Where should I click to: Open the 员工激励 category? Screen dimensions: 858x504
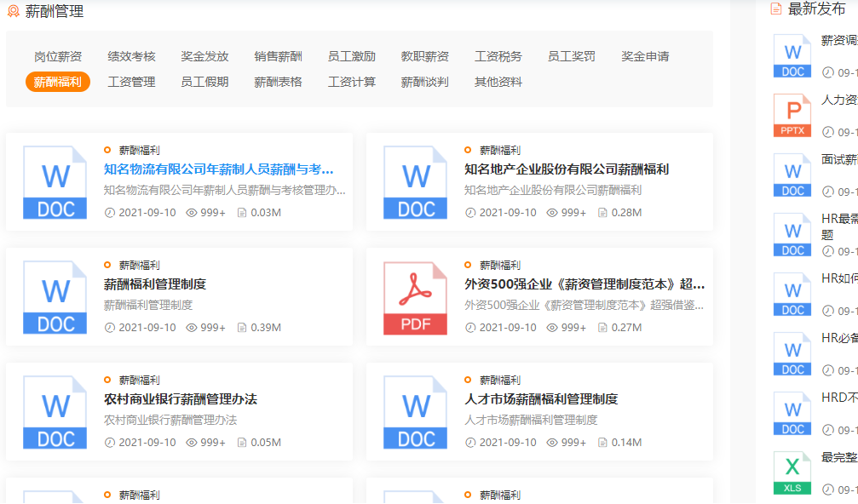point(351,56)
